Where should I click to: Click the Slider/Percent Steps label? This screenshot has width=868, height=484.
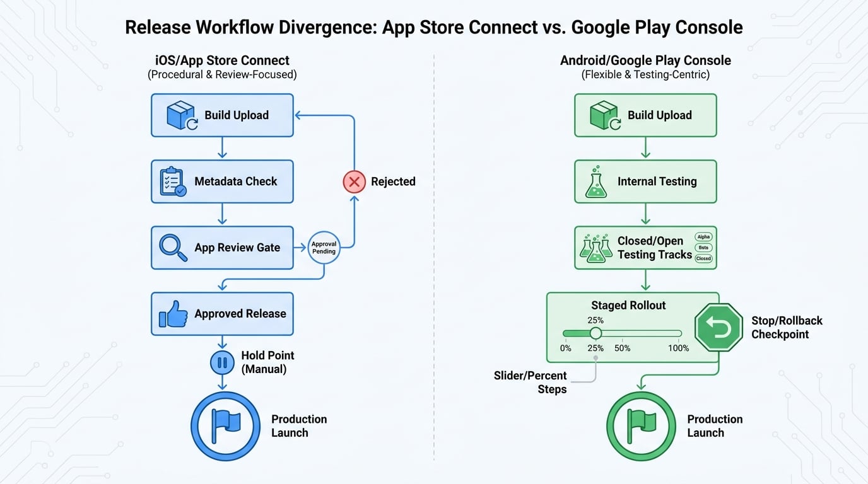tap(531, 383)
